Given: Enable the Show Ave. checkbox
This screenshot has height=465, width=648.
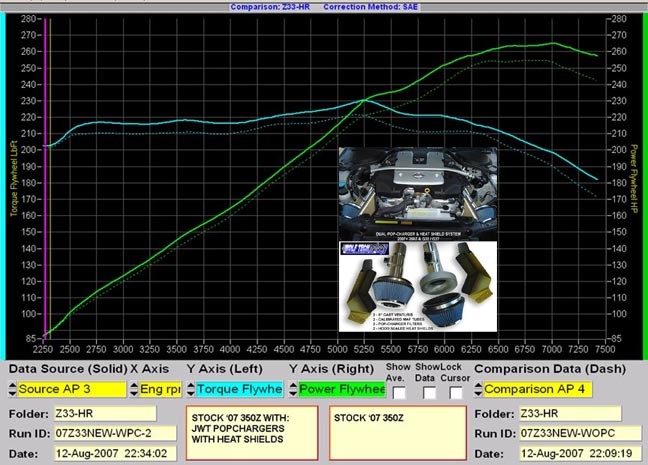Looking at the screenshot, I should tap(399, 392).
